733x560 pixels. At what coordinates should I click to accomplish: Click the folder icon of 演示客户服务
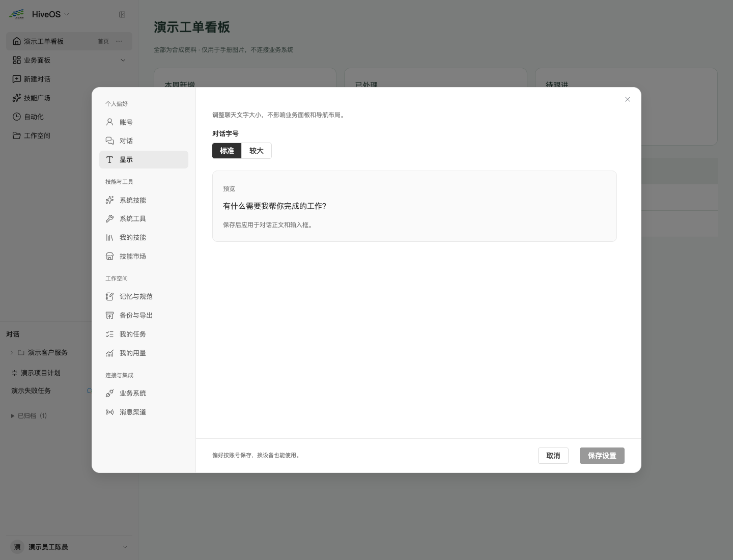coord(21,352)
